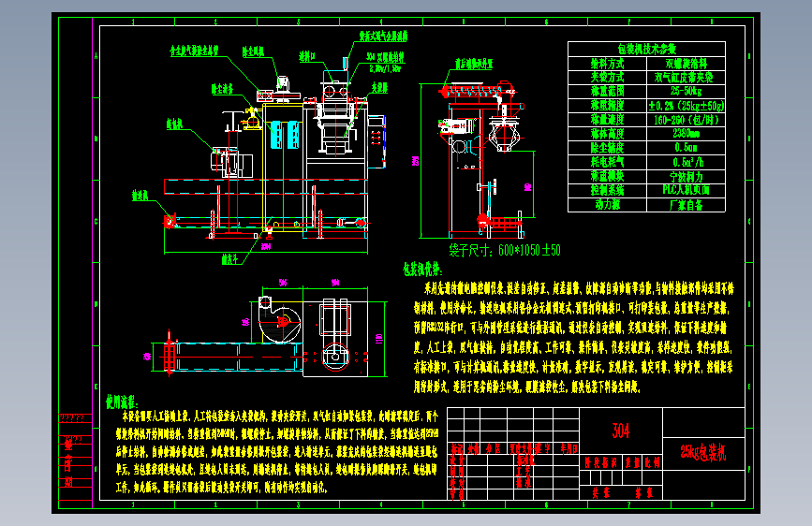Select the '控制系统' row label

[608, 190]
